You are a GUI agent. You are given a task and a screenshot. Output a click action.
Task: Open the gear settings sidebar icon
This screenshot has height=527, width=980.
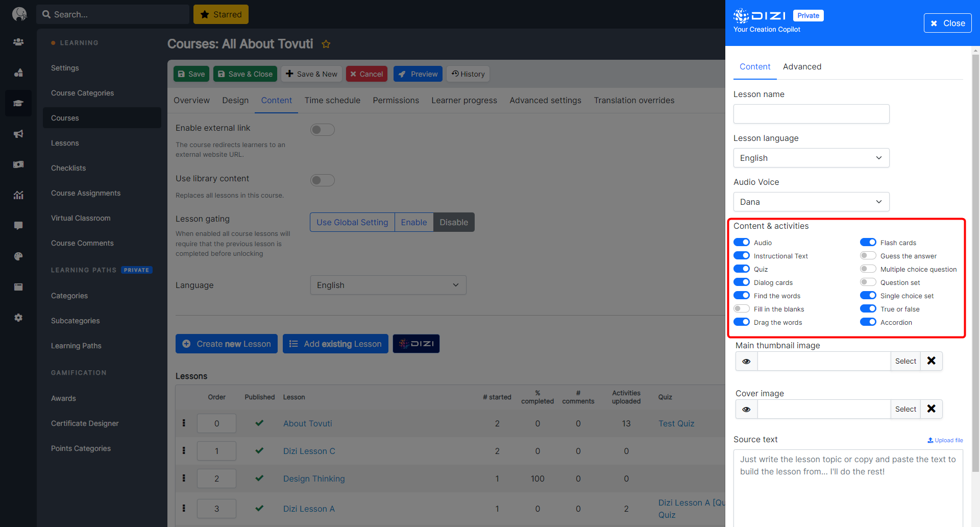[18, 318]
